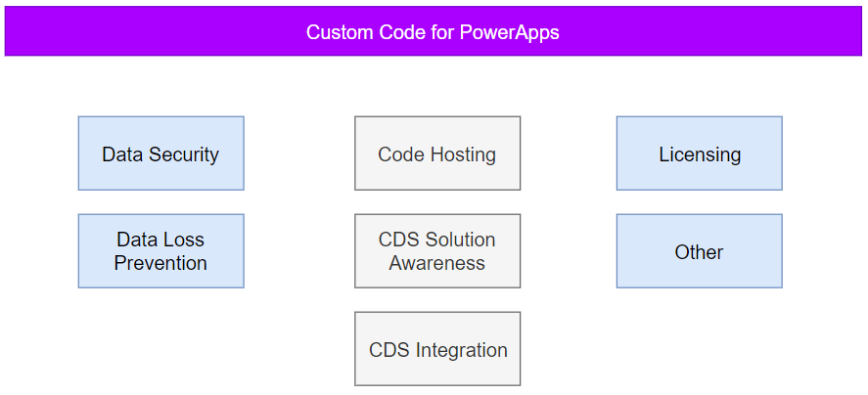This screenshot has height=395, width=868.
Task: Click the purple Custom Code for PowerApps banner
Action: coord(434,31)
